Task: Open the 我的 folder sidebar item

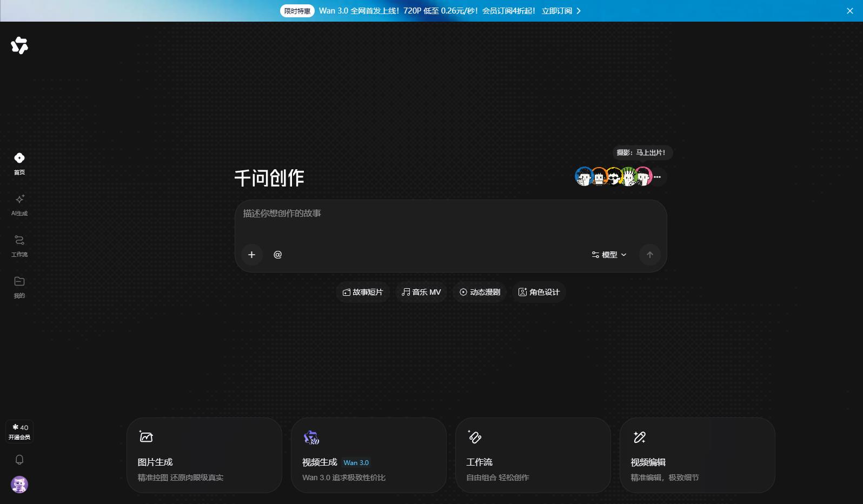Action: 19,287
